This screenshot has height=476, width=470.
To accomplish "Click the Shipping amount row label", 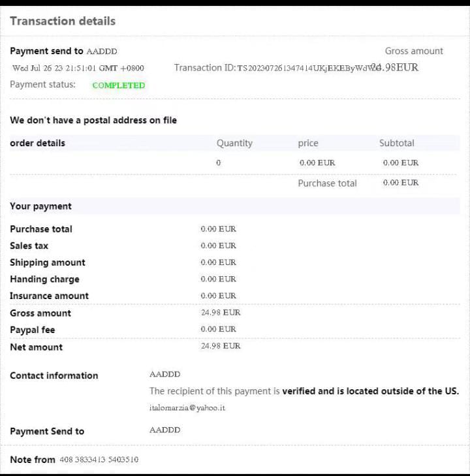I will tap(48, 262).
